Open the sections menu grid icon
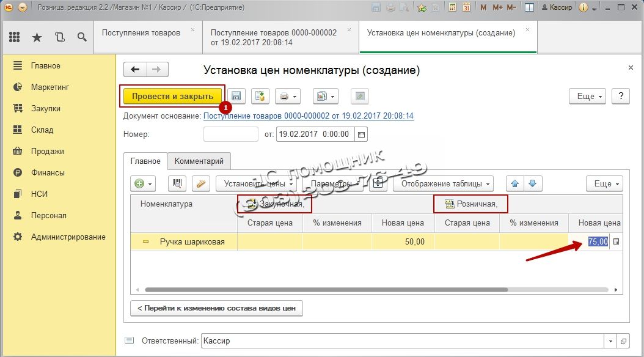 (15, 37)
